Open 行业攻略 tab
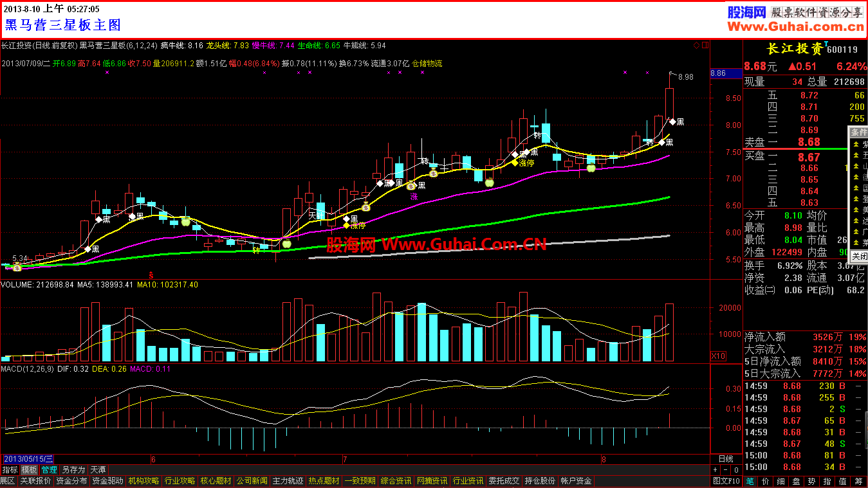Screen dimensions: 868x488 pos(180,481)
